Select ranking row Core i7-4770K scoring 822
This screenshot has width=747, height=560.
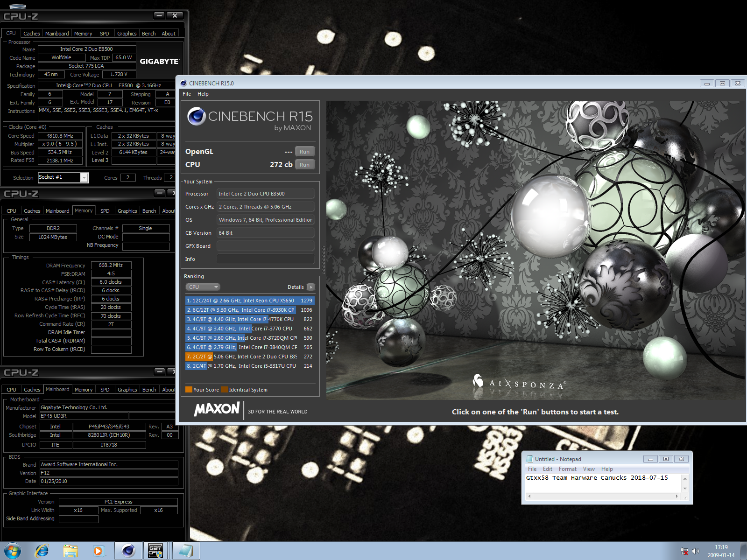(x=250, y=319)
